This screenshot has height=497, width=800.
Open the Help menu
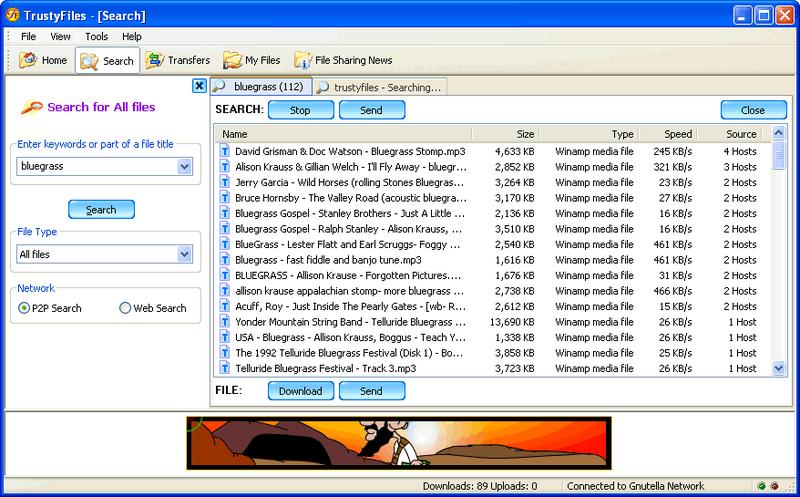click(132, 36)
